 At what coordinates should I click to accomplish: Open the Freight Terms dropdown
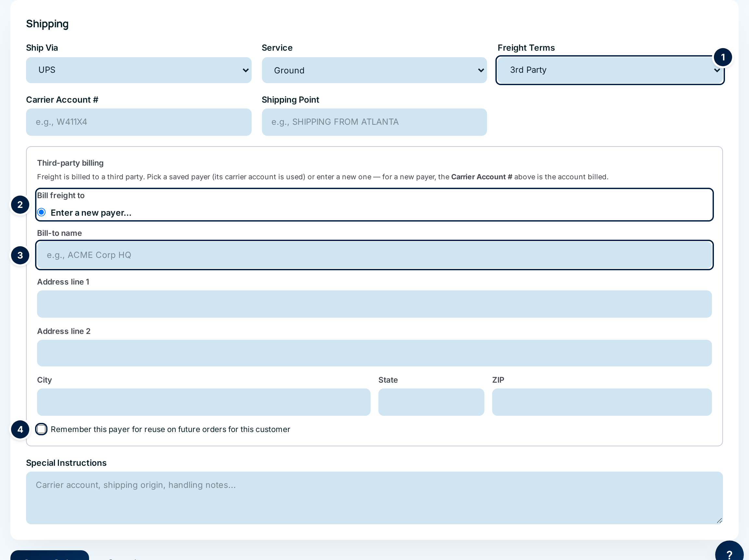[610, 70]
